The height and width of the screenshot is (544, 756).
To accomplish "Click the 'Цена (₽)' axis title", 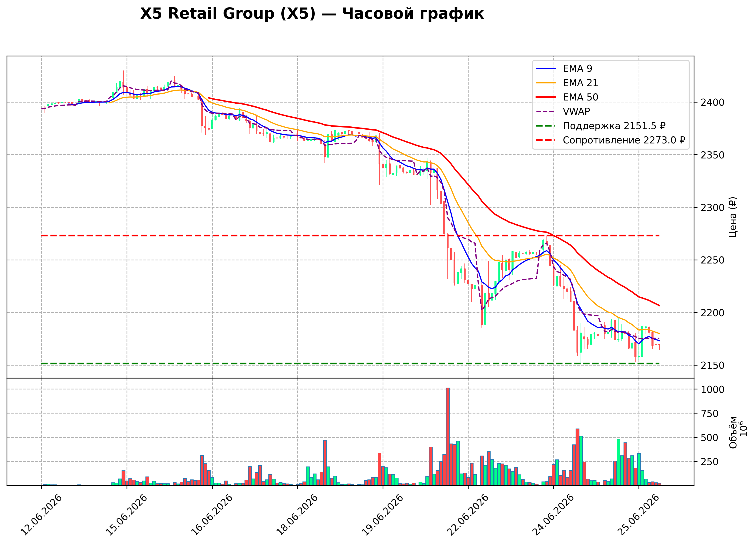I will tap(733, 217).
